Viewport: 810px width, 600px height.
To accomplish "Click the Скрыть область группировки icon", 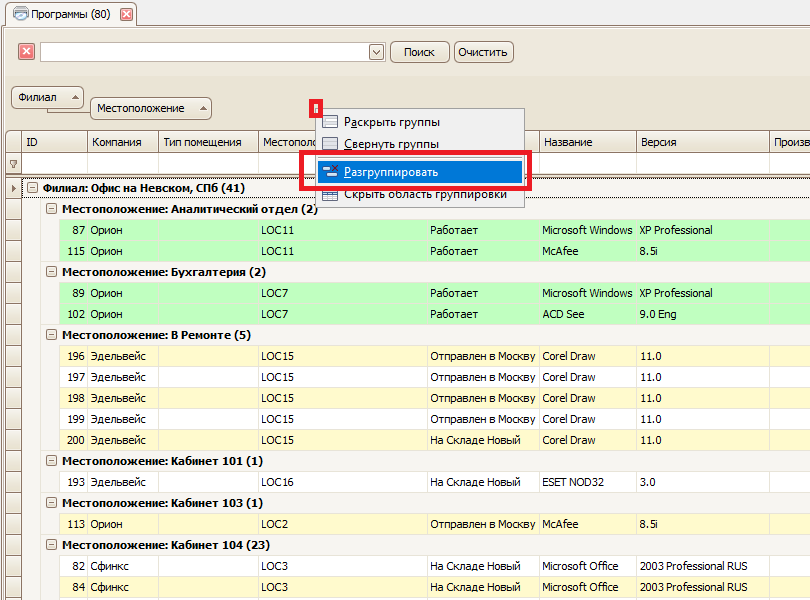I will pyautogui.click(x=330, y=195).
